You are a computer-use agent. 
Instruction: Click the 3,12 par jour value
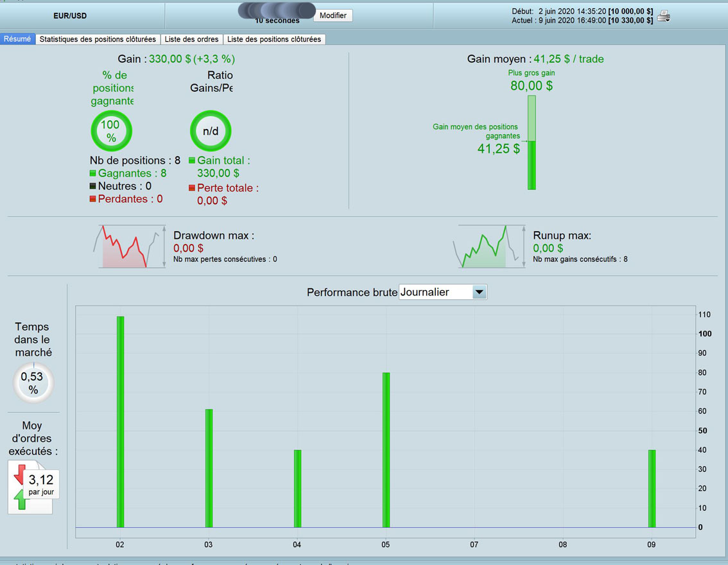(x=41, y=483)
